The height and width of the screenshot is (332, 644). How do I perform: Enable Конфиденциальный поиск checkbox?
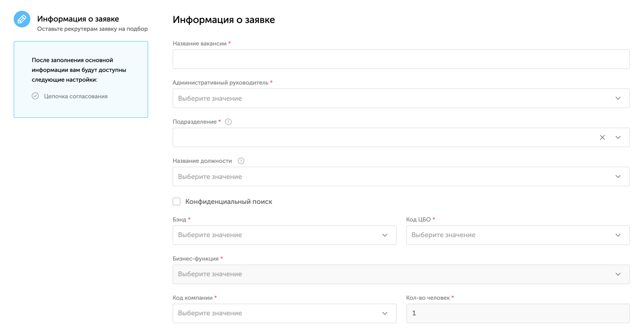pyautogui.click(x=177, y=202)
